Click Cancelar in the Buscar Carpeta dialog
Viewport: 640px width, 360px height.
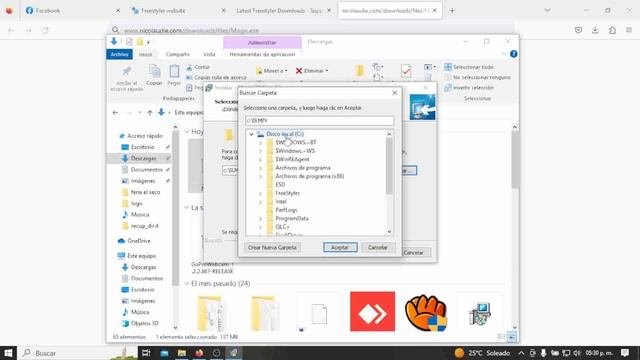378,247
